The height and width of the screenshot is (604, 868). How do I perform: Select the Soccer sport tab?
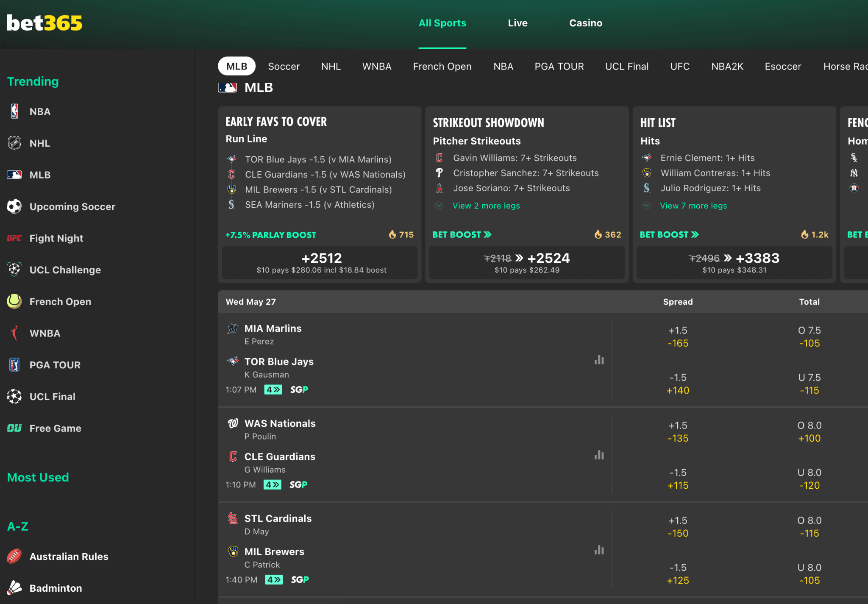coord(284,67)
